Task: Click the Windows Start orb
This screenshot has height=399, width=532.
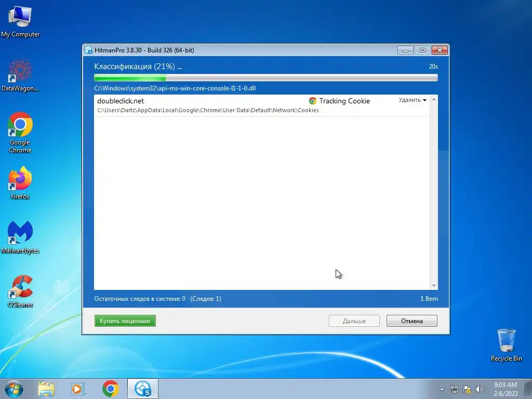Action: 14,389
